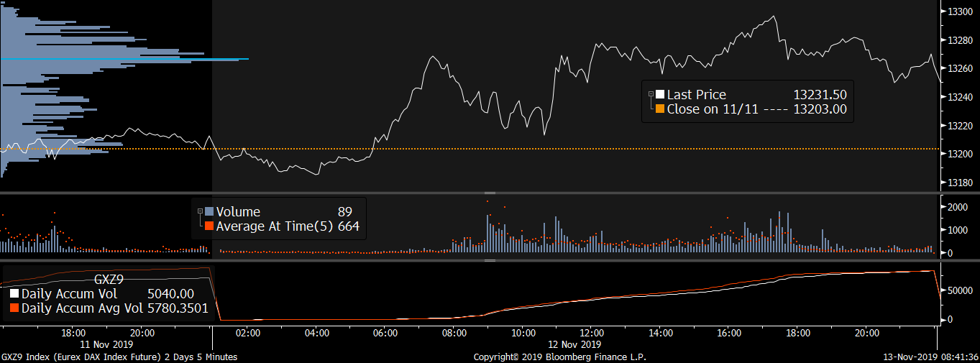Click the Bloomberg Finance L.P. copyright text
Screen dimensions: 980x363
click(x=562, y=357)
